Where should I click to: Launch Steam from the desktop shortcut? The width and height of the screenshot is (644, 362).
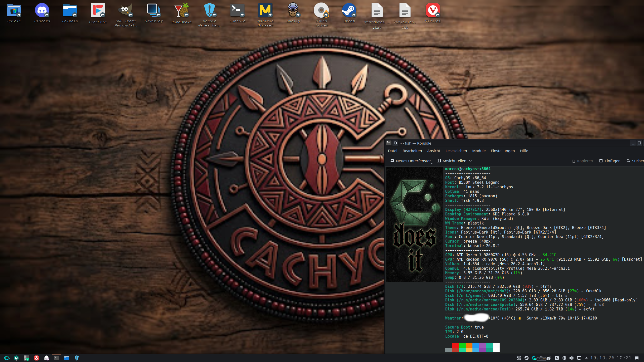click(349, 13)
